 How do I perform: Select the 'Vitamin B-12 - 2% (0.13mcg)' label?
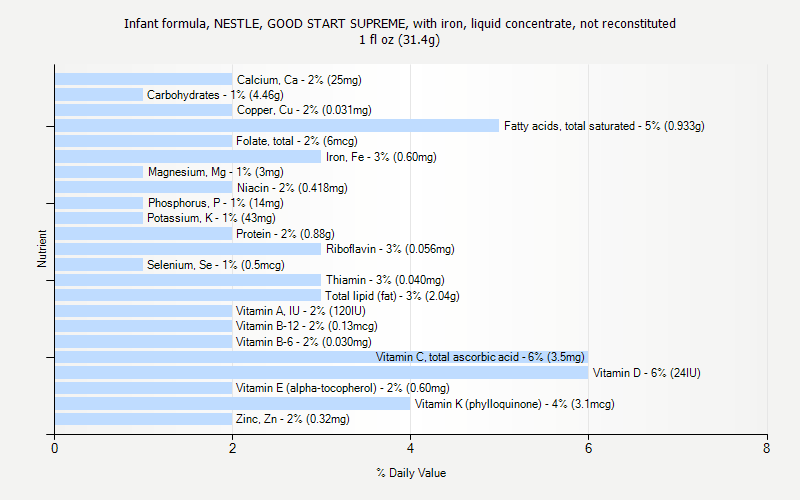(x=307, y=326)
